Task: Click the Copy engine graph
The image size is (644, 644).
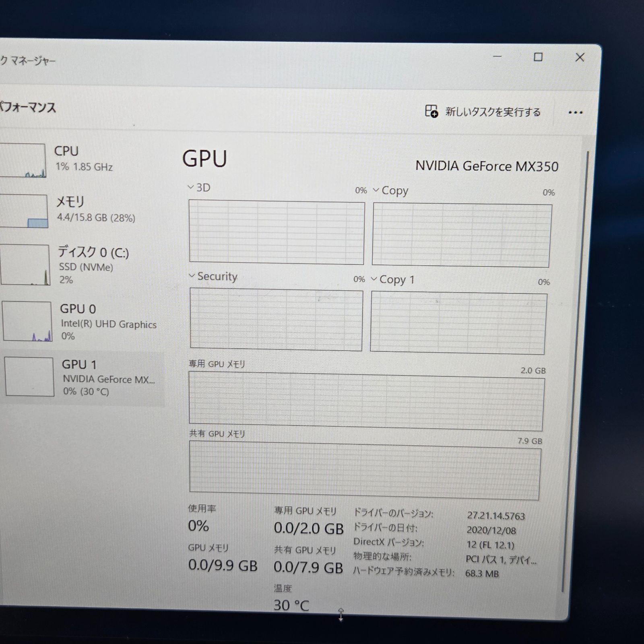Action: click(462, 235)
